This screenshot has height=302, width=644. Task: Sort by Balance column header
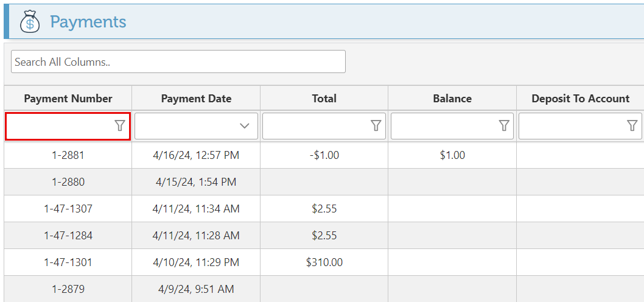[452, 99]
